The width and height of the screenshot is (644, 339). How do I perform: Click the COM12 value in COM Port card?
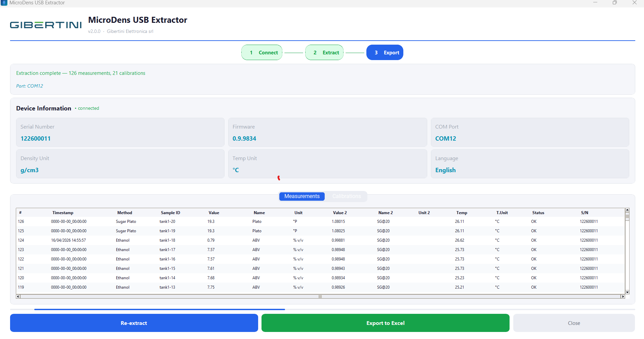(446, 139)
